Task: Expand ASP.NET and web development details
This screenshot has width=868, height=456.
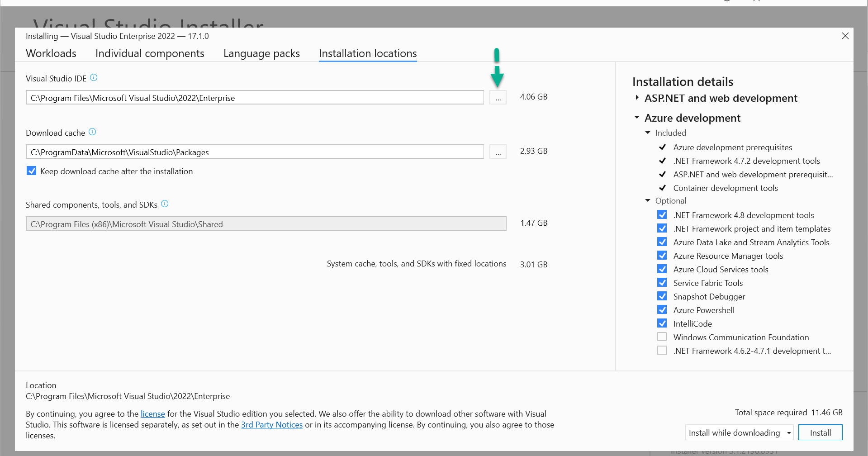Action: (x=637, y=98)
